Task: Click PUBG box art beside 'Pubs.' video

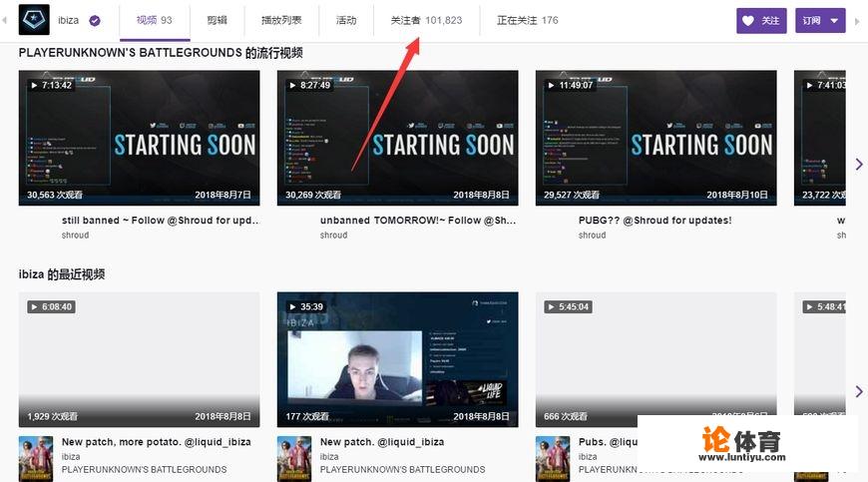Action: [553, 459]
